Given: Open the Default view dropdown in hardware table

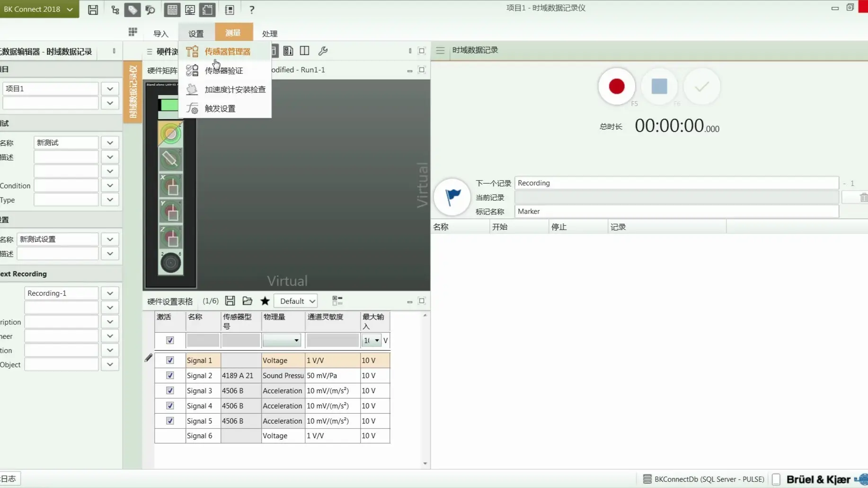Looking at the screenshot, I should [296, 301].
